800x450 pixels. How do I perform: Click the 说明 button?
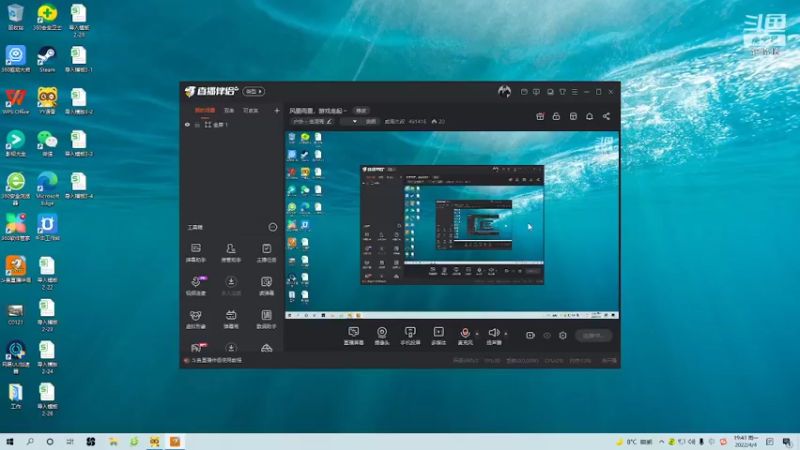pos(370,121)
